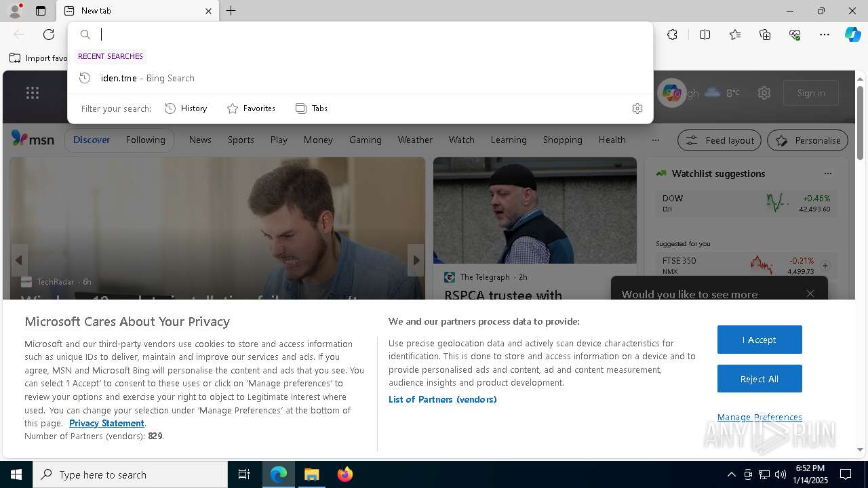Toggle split screen view icon
The width and height of the screenshot is (868, 488).
pos(705,35)
